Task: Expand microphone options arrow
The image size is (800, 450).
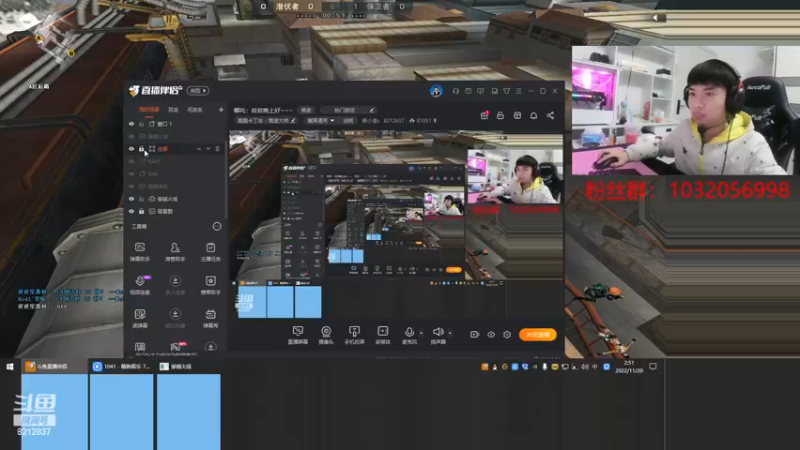Action: (x=421, y=333)
